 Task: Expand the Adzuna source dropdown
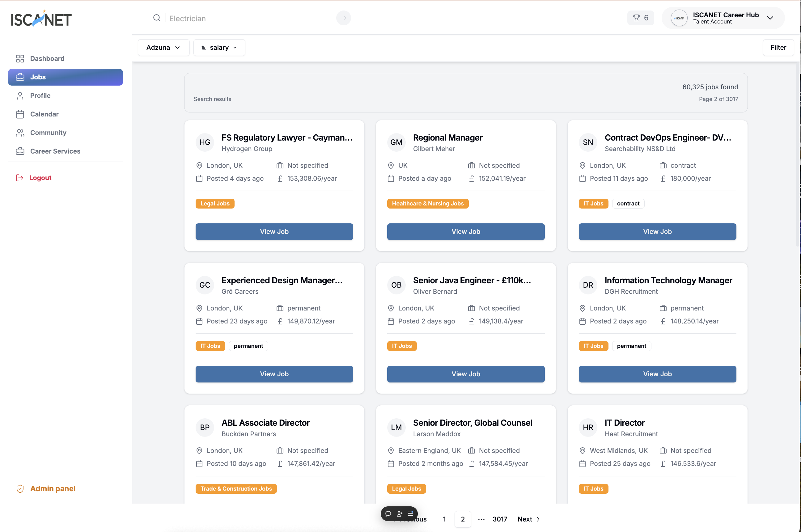[x=163, y=48]
